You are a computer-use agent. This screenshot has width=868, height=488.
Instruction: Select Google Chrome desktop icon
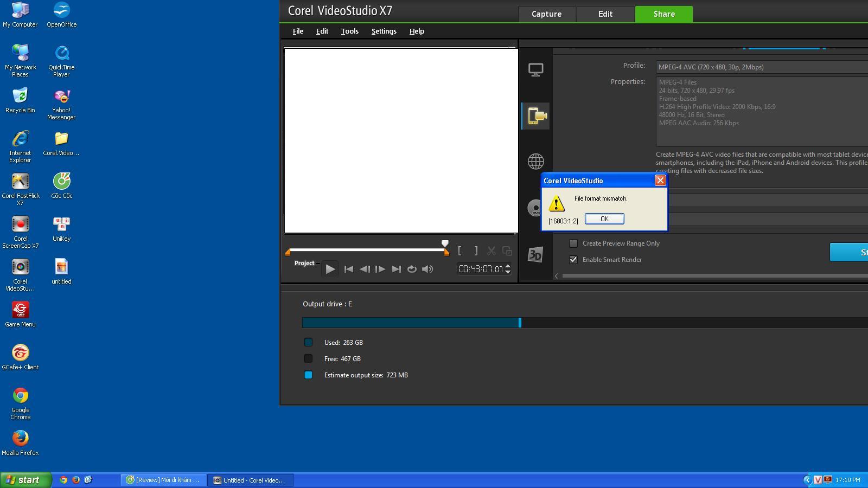point(20,403)
